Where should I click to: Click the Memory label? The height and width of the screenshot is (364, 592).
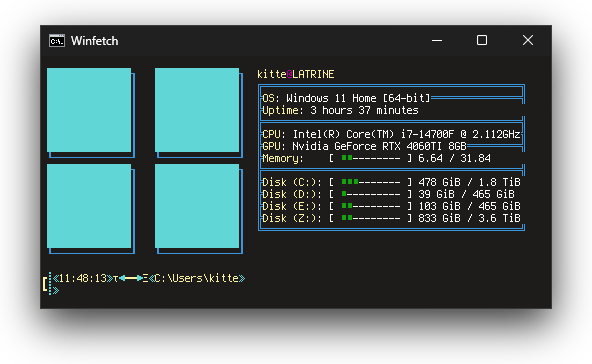pyautogui.click(x=283, y=158)
